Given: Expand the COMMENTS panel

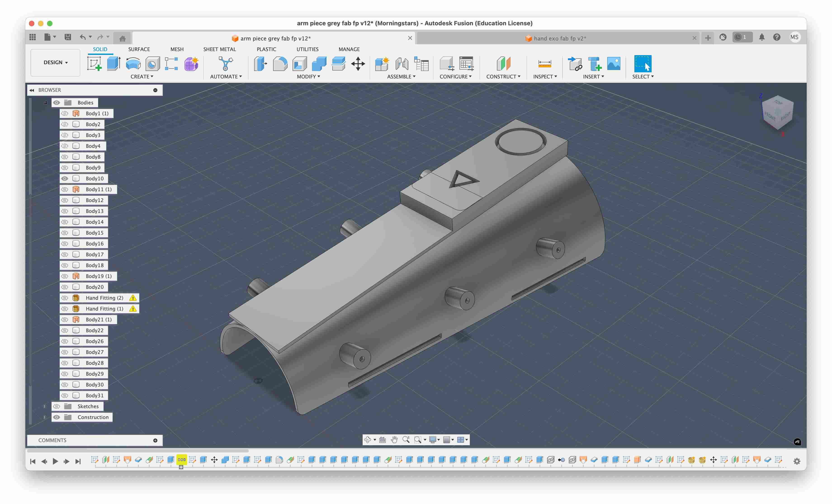Looking at the screenshot, I should (x=155, y=440).
